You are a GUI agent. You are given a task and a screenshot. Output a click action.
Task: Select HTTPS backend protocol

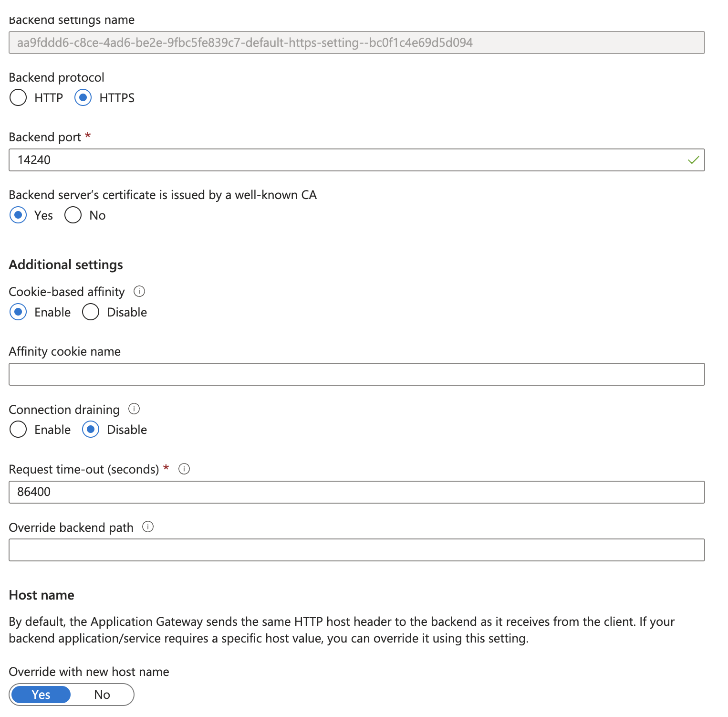83,98
